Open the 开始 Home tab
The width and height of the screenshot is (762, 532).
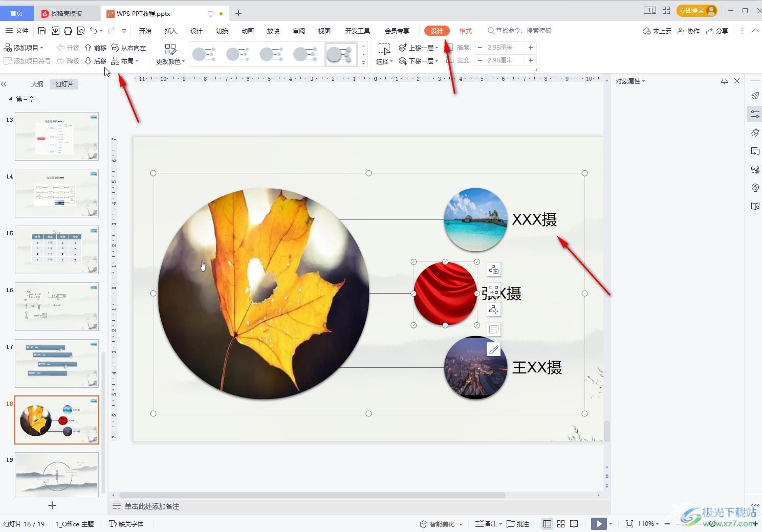tap(145, 31)
